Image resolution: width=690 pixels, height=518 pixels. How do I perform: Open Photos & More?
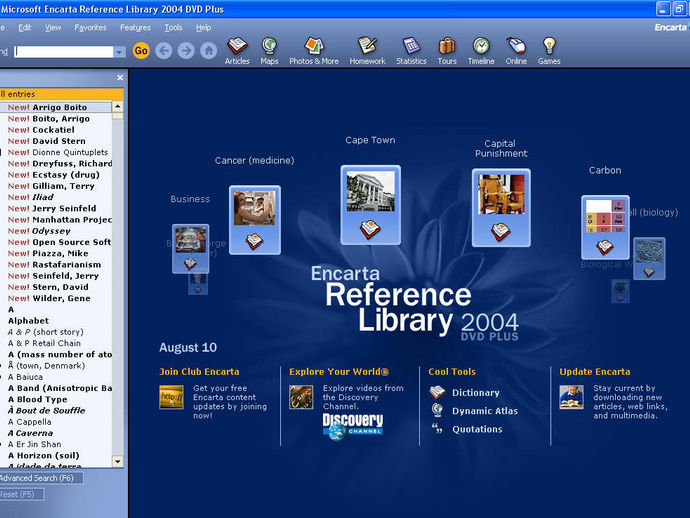[x=314, y=51]
